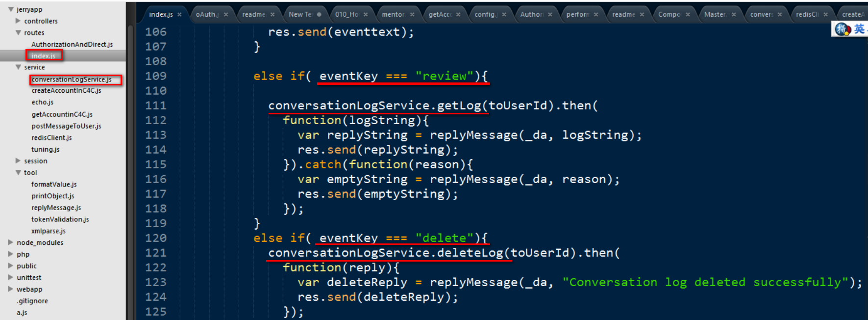Open printObject.js file
The height and width of the screenshot is (320, 868).
53,196
